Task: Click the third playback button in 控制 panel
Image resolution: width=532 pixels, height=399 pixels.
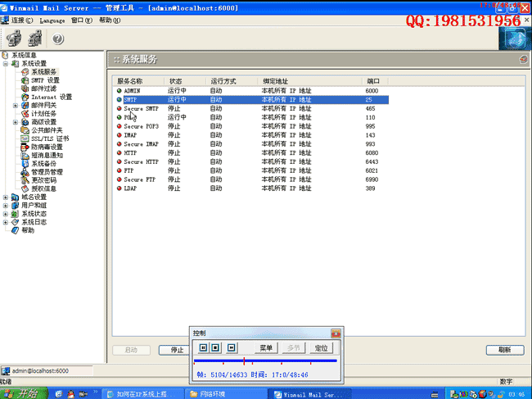Action: click(232, 347)
